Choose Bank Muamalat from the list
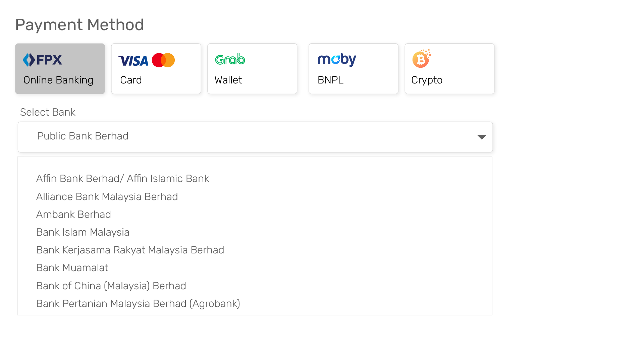 point(72,268)
